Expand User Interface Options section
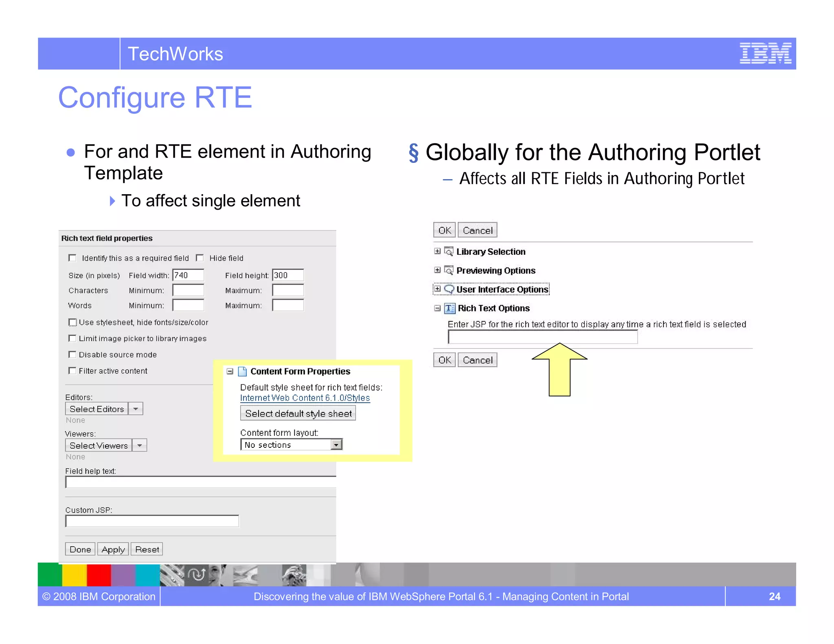Image resolution: width=834 pixels, height=644 pixels. click(437, 289)
